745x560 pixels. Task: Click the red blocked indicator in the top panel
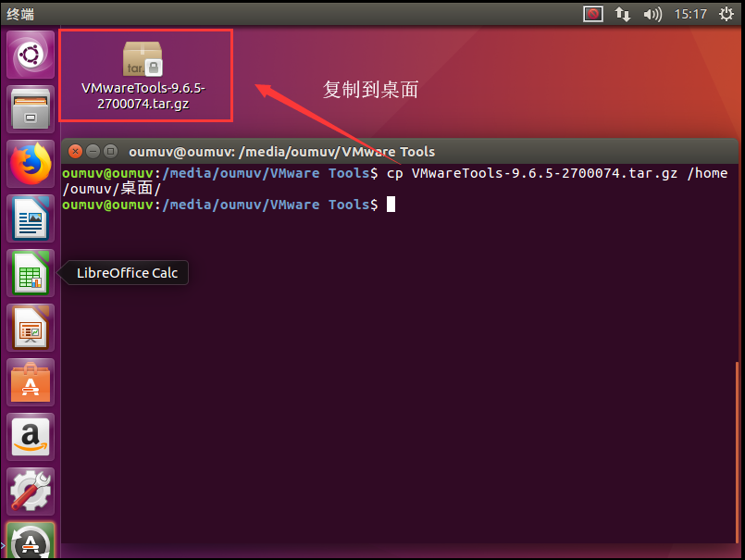(x=593, y=14)
